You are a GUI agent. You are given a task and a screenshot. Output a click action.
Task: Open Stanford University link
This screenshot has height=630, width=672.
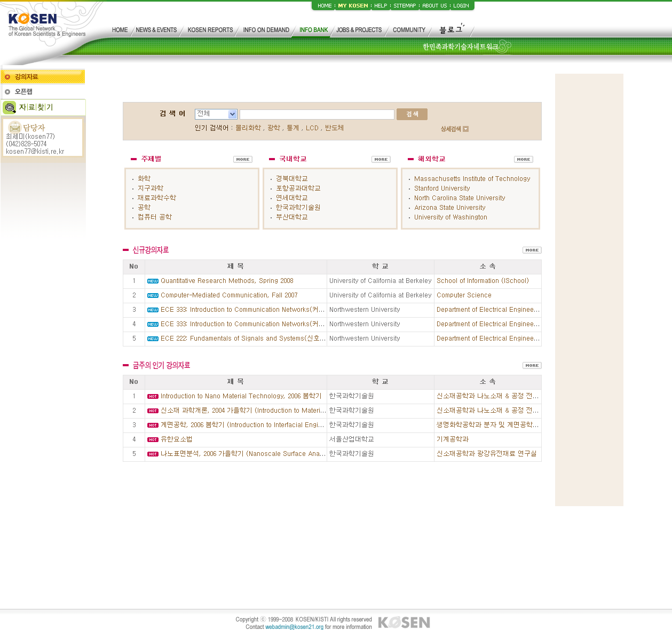coord(442,188)
